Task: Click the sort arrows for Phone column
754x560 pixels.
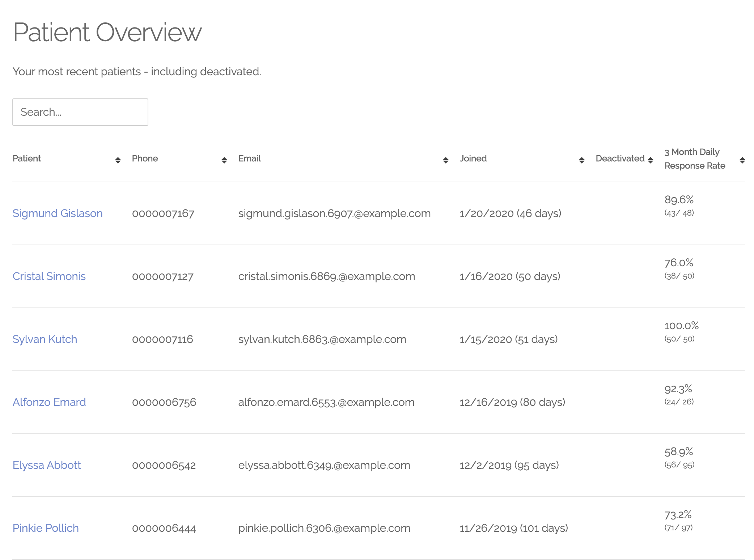Action: pos(224,160)
